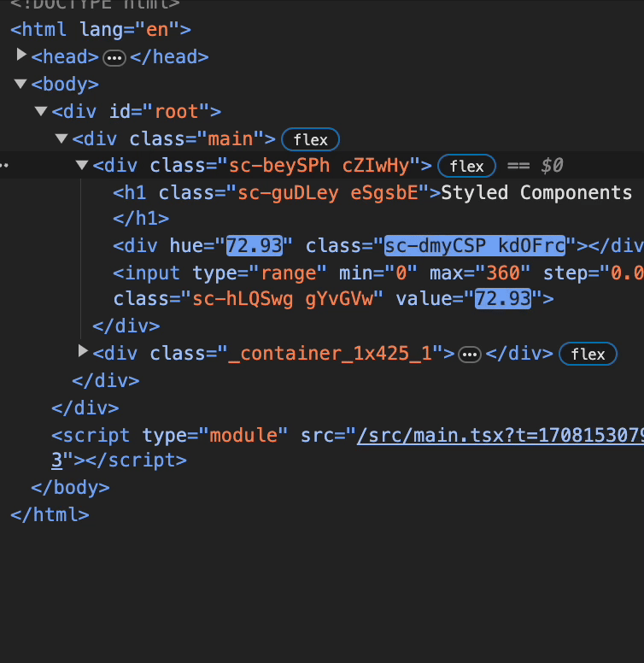644x663 pixels.
Task: Click the class name sc-guDLey eSgsbE
Action: (x=328, y=193)
